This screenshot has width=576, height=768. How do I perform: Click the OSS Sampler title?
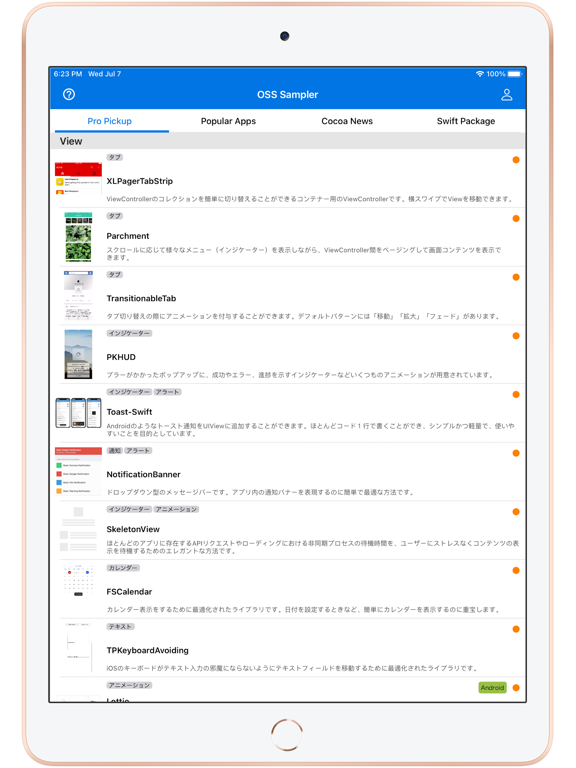(288, 95)
